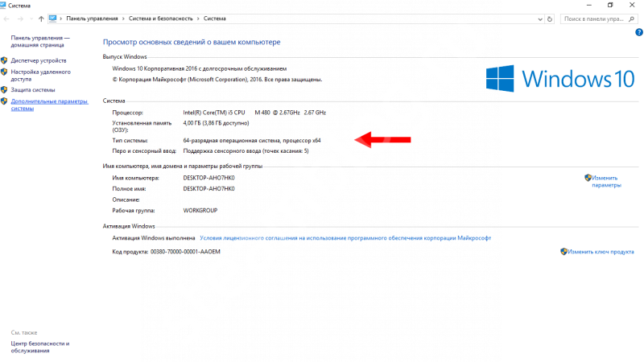Open address bar history dropdown

point(540,19)
